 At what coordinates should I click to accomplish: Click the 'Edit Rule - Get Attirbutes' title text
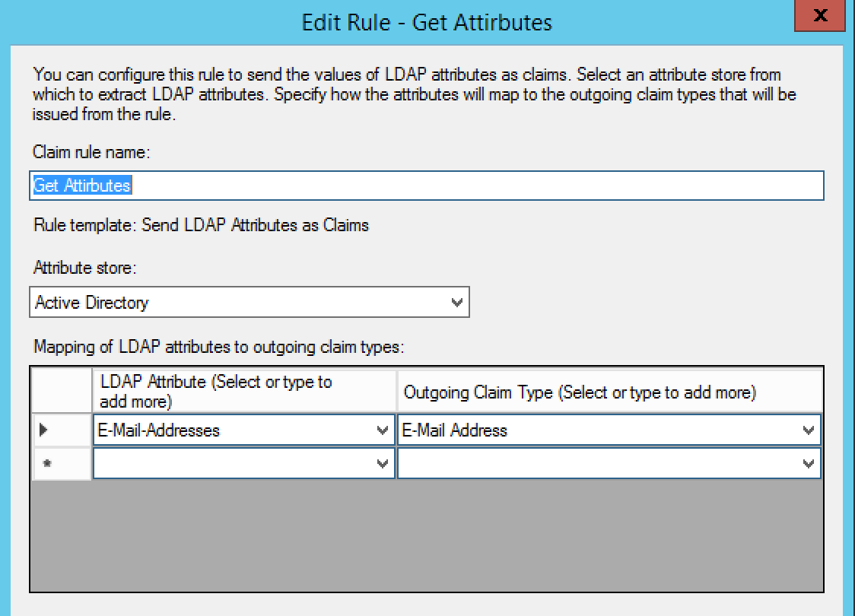427,22
